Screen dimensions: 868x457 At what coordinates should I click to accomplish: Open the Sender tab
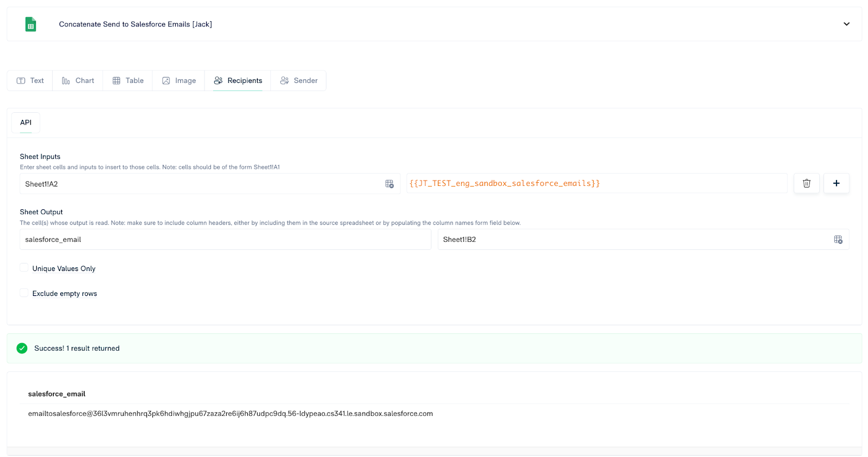click(298, 81)
